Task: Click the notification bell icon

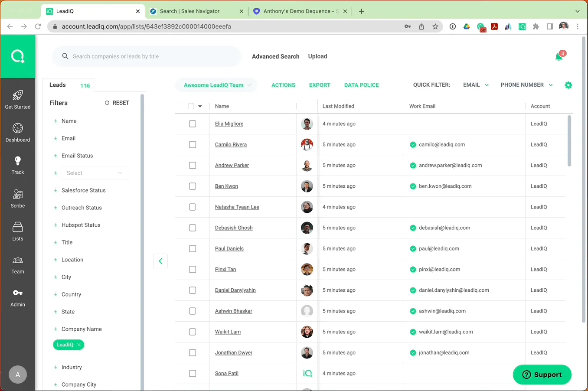Action: pyautogui.click(x=559, y=57)
